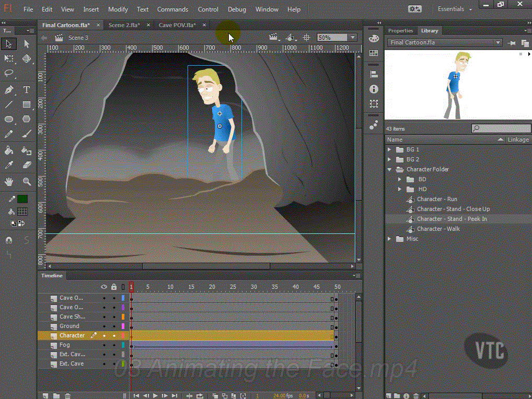Click the Edit Symbols button

point(291,37)
